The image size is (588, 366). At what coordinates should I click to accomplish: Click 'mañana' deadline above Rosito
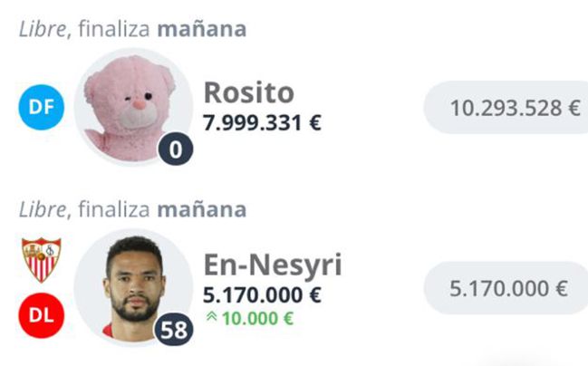(201, 28)
